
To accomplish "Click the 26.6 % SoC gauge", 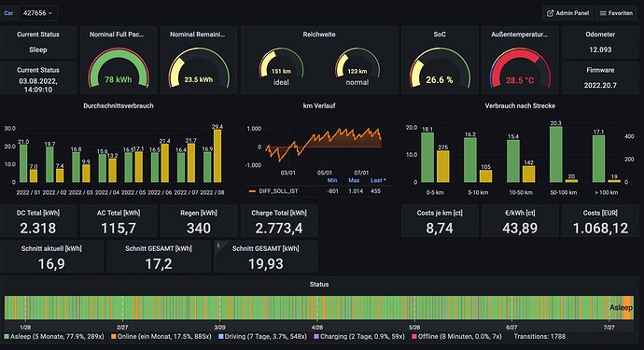I will pos(440,68).
